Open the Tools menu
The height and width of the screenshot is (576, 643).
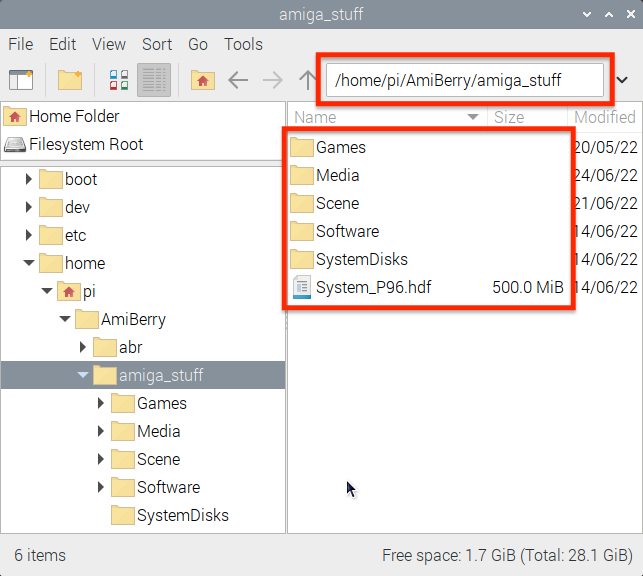243,44
